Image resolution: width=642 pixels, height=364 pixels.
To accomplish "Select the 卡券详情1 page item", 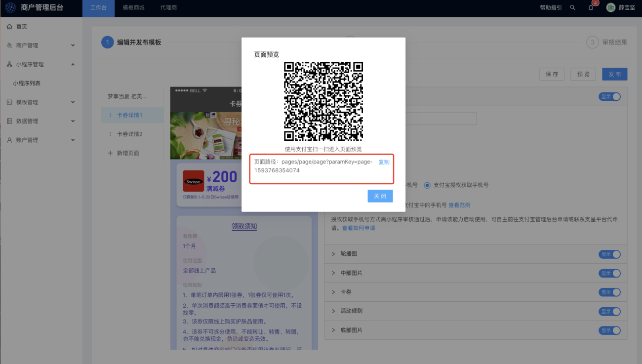I will [x=132, y=115].
